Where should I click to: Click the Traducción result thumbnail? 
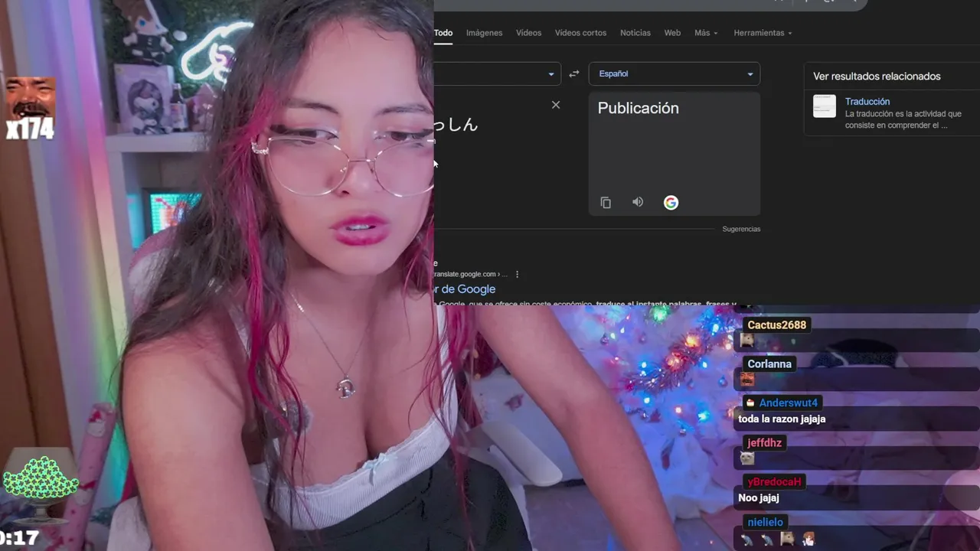[x=825, y=106]
